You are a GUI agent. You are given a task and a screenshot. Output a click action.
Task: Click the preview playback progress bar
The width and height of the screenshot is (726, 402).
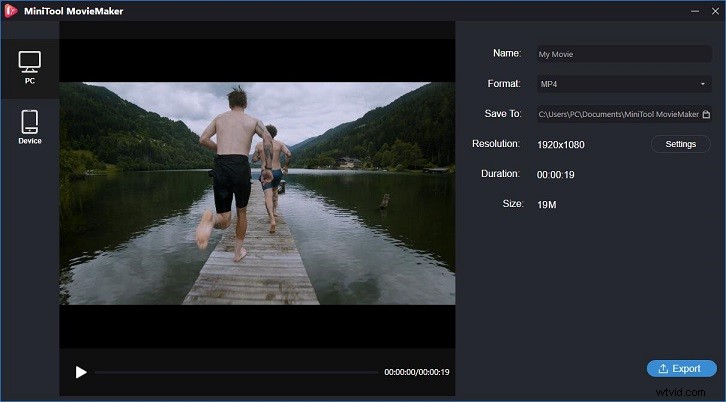pyautogui.click(x=236, y=372)
